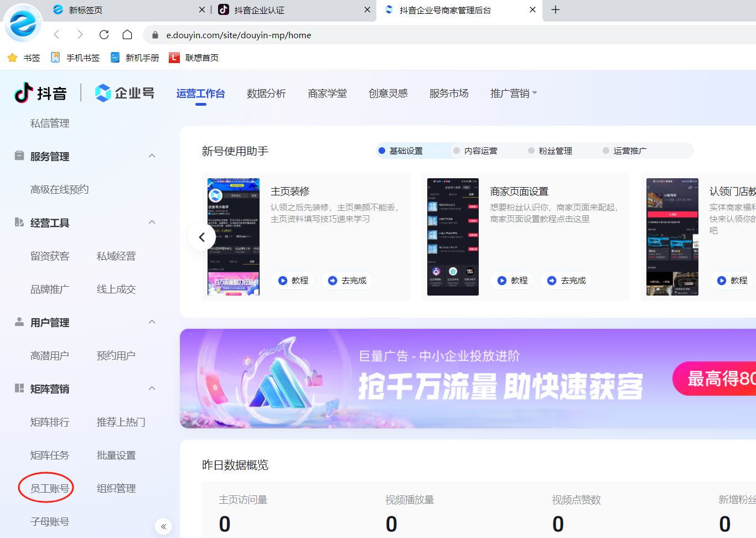Open the 推广营销 dropdown menu
The width and height of the screenshot is (756, 538).
pyautogui.click(x=514, y=94)
